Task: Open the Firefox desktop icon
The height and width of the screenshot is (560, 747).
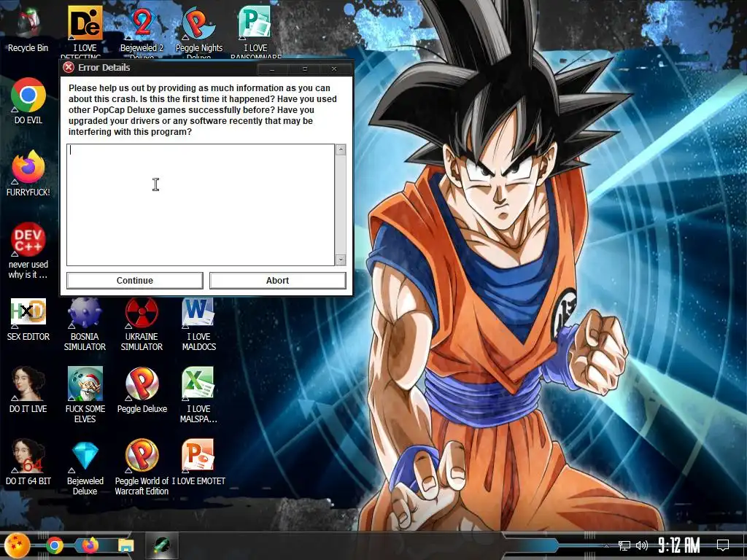Action: point(28,167)
